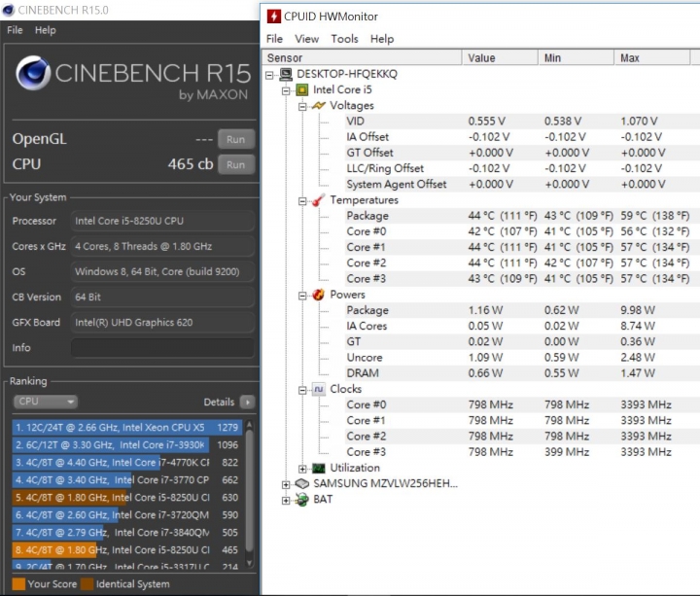
Task: Click the Identical System brown swatch
Action: pos(87,584)
